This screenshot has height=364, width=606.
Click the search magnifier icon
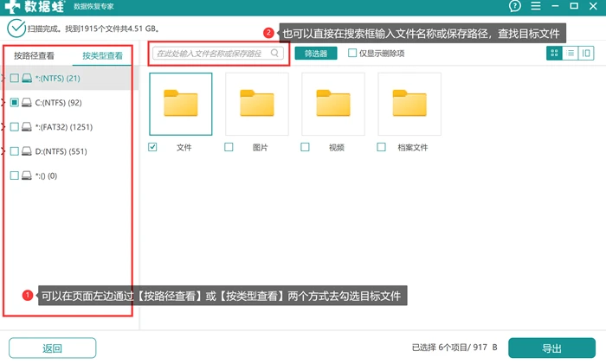click(274, 54)
